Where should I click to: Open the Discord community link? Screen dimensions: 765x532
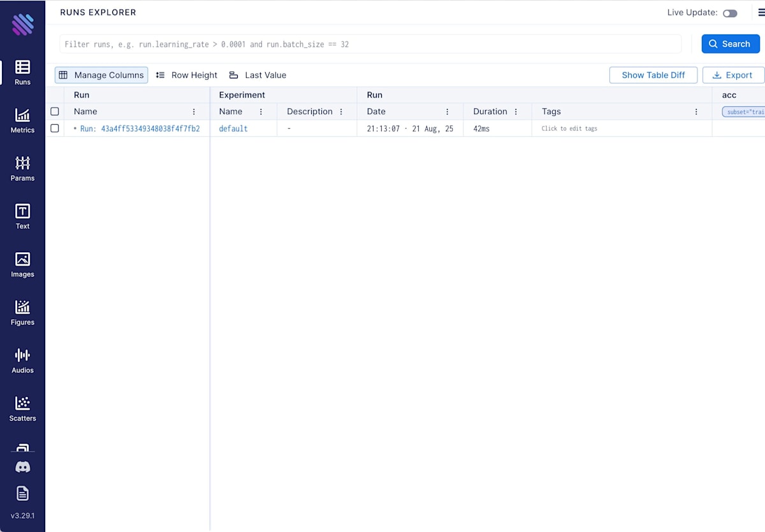(x=22, y=467)
